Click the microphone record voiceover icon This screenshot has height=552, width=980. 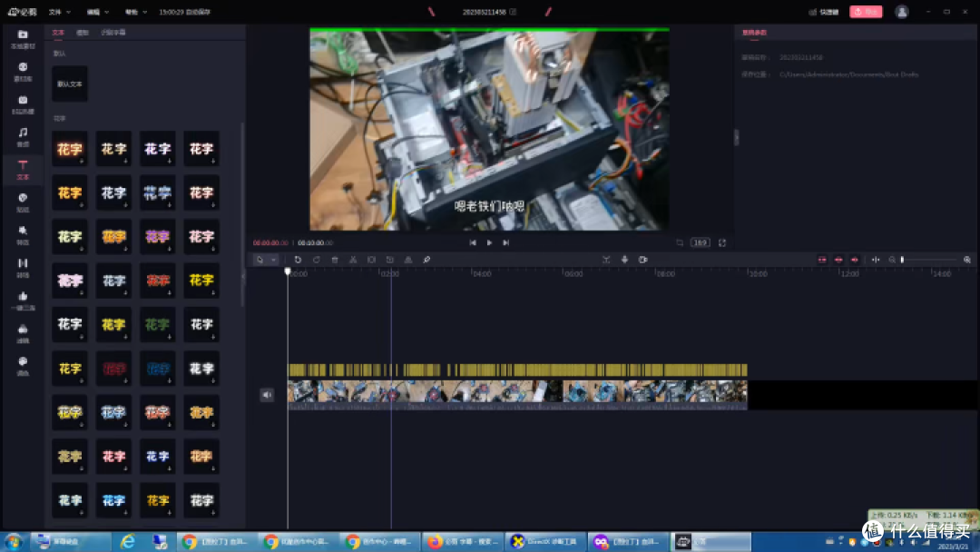click(x=624, y=260)
